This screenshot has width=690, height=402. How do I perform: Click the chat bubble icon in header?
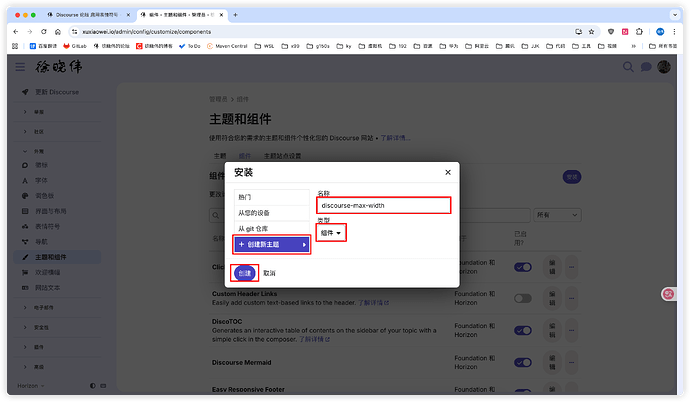coord(645,67)
